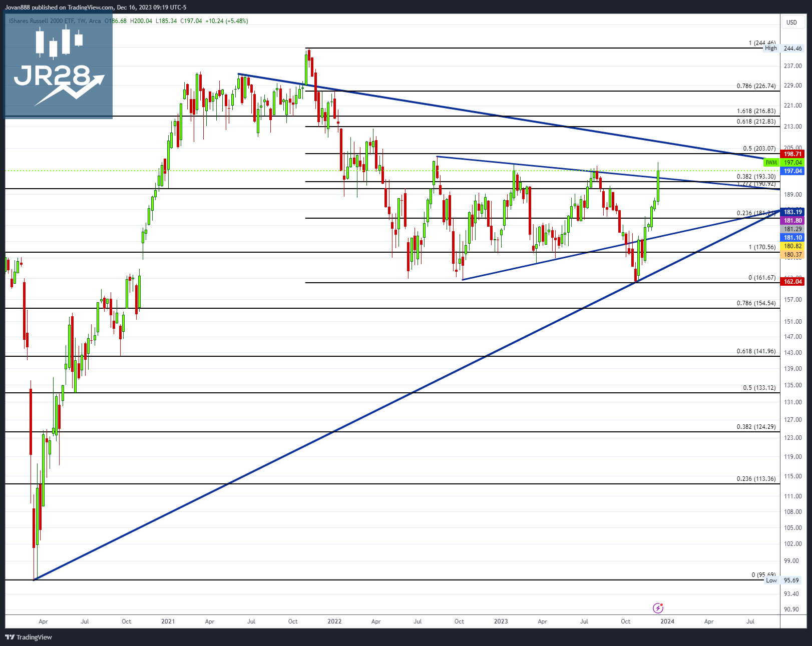The image size is (812, 646).
Task: Click the 0.618 (141.96) Fibonacci label
Action: coord(756,351)
